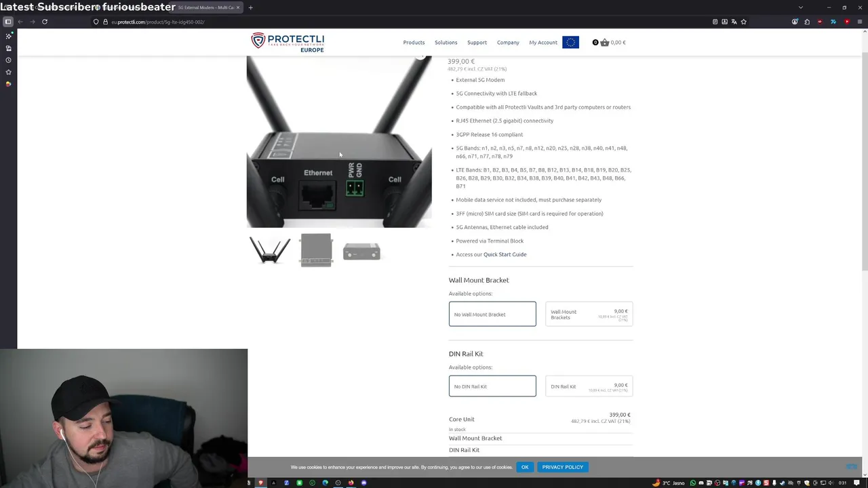This screenshot has height=488, width=868.
Task: Click the page vertical scrollbar
Action: (x=864, y=163)
